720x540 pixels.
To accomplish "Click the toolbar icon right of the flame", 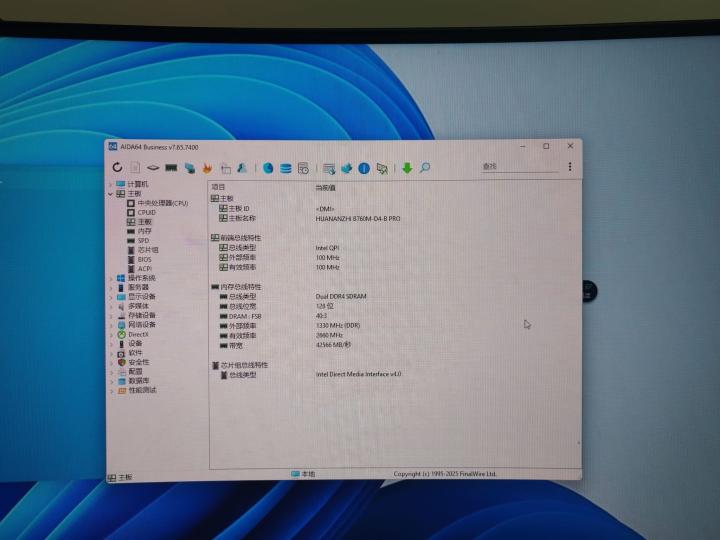I will [225, 169].
